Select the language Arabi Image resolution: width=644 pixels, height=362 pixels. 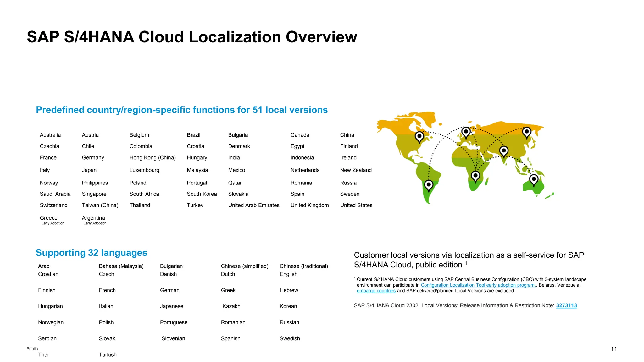44,266
